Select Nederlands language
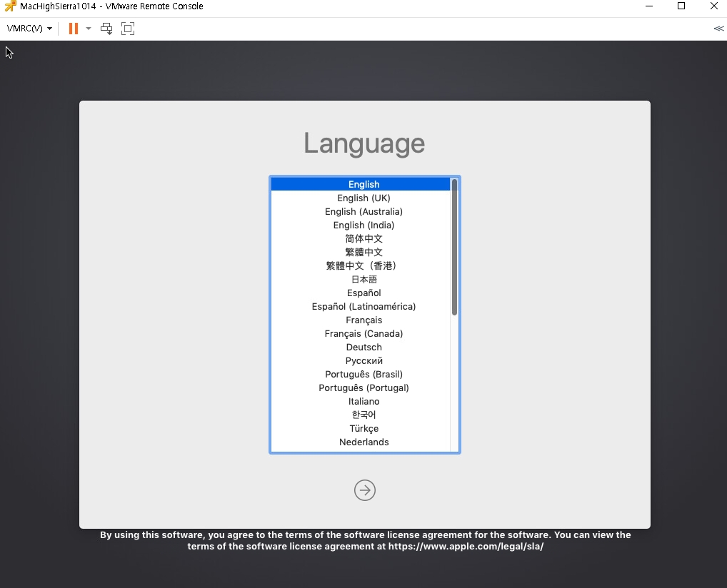Image resolution: width=727 pixels, height=588 pixels. pos(360,442)
